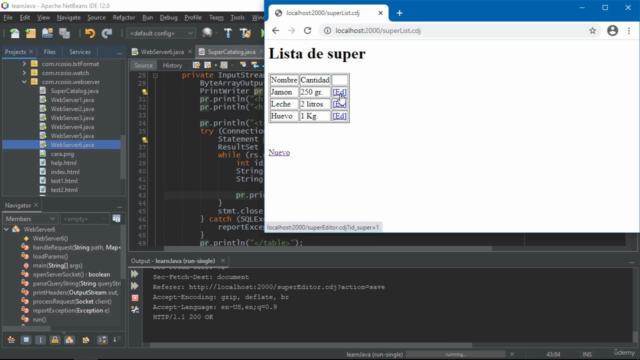The height and width of the screenshot is (360, 640).
Task: Click the New File toolbar icon
Action: point(14,33)
